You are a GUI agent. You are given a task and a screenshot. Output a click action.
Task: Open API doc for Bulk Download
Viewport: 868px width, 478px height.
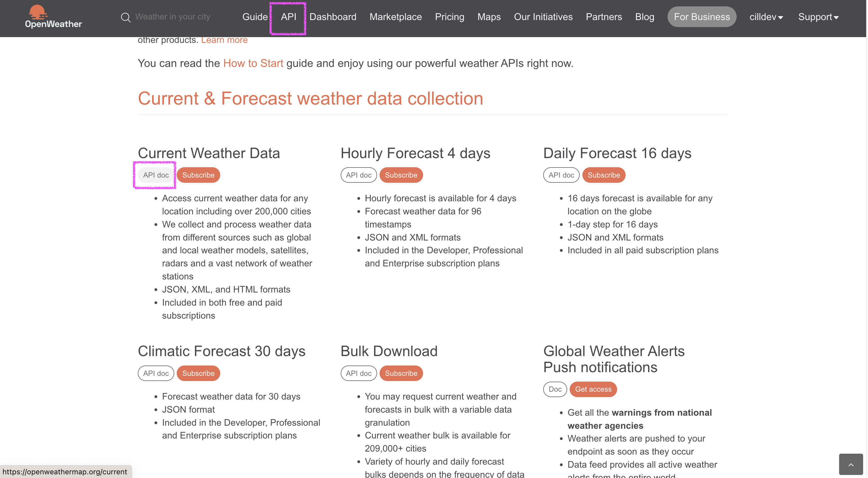pos(358,373)
